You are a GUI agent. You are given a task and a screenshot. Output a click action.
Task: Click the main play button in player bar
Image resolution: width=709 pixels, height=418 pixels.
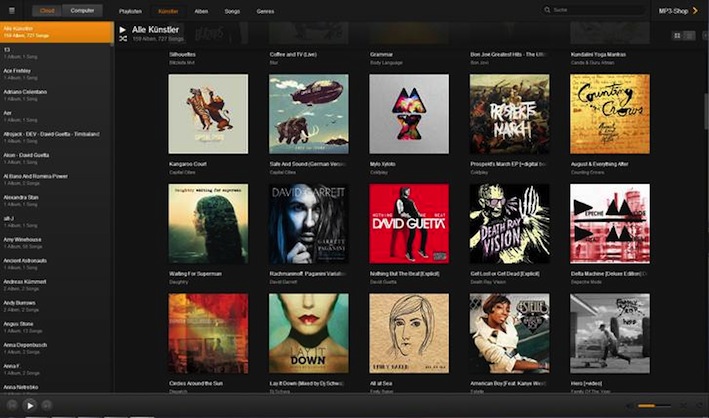[29, 406]
